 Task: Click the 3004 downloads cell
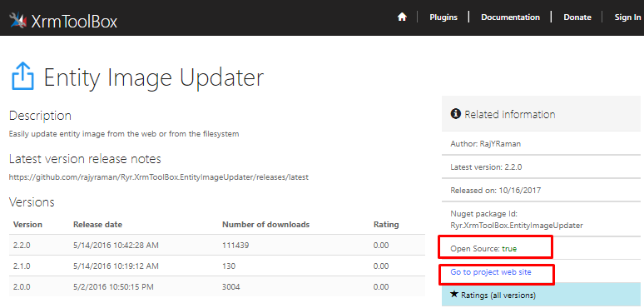point(230,286)
